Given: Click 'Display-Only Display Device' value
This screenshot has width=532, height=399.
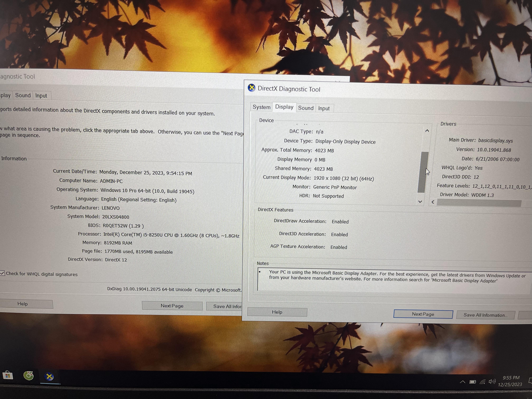Looking at the screenshot, I should [x=345, y=142].
